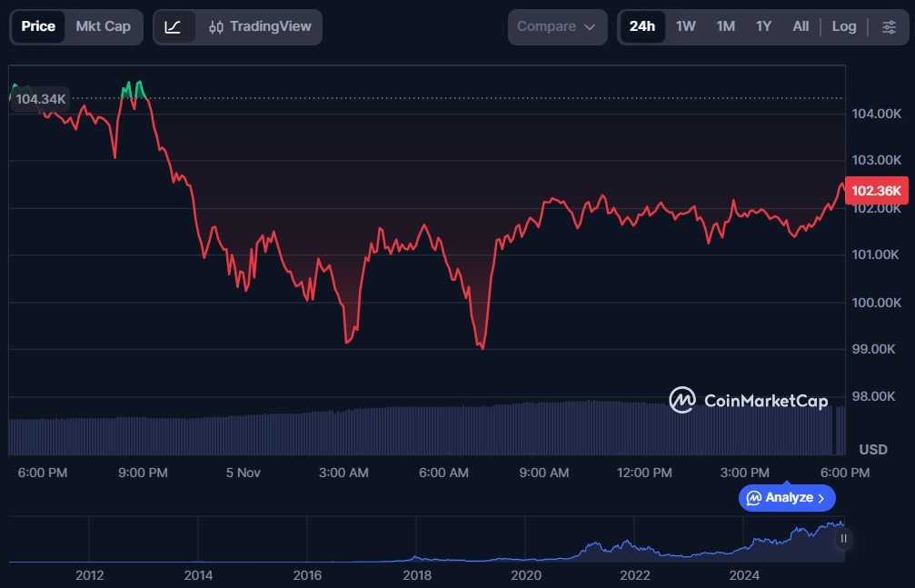915x588 pixels.
Task: Open chart settings sliders icon
Action: pyautogui.click(x=888, y=27)
